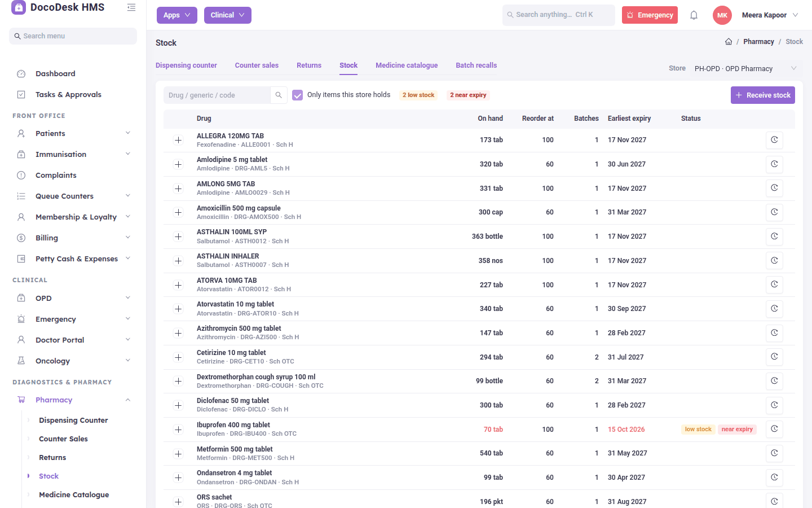Click the Receive stock button
The image size is (812, 508).
(x=763, y=95)
